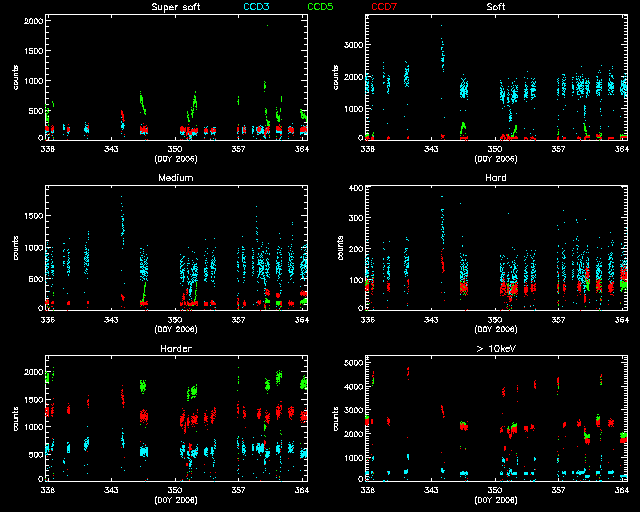Click the 400 tick on Hard plot

pyautogui.click(x=355, y=189)
